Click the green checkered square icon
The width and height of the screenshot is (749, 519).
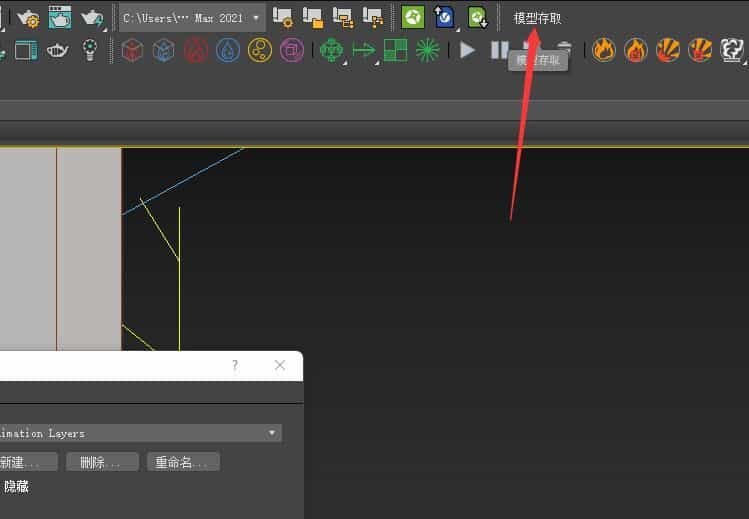point(396,50)
